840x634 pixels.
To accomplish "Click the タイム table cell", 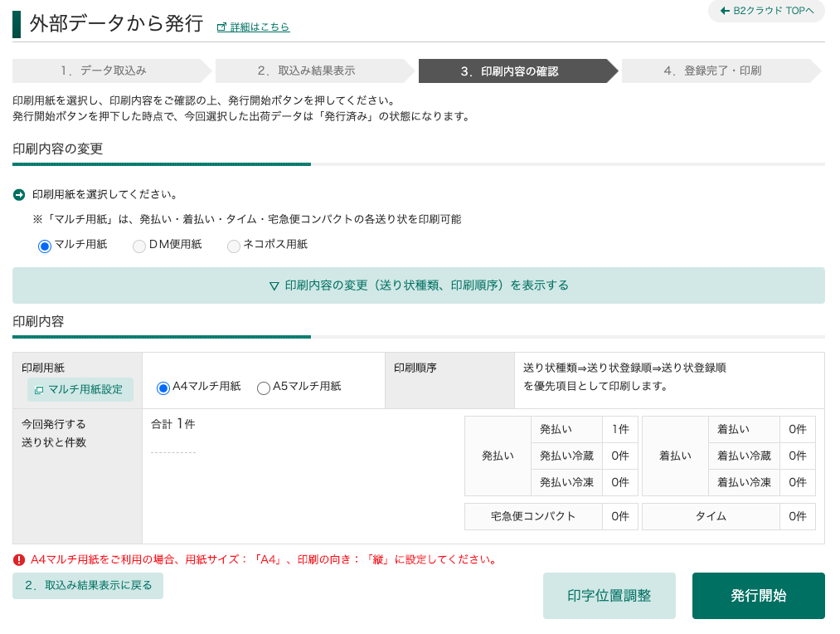I will 711,517.
